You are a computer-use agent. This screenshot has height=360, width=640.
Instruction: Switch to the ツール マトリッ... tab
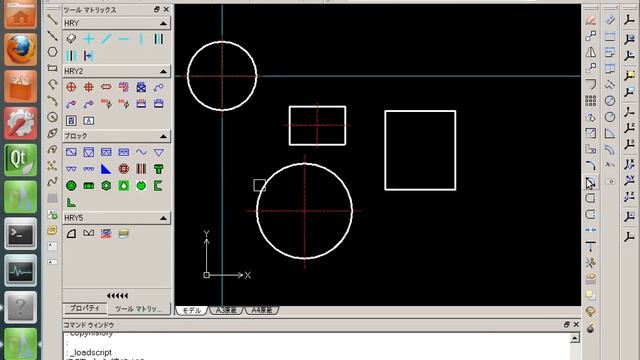click(139, 309)
